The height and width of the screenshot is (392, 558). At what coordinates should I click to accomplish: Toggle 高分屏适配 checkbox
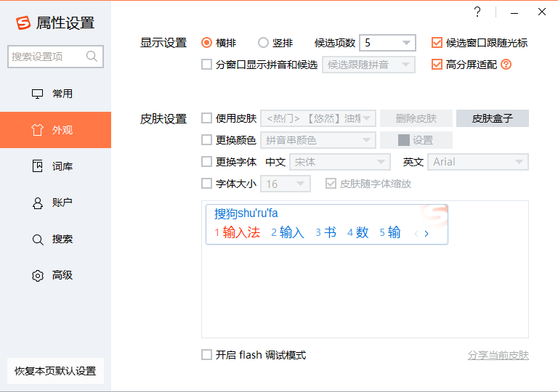437,65
